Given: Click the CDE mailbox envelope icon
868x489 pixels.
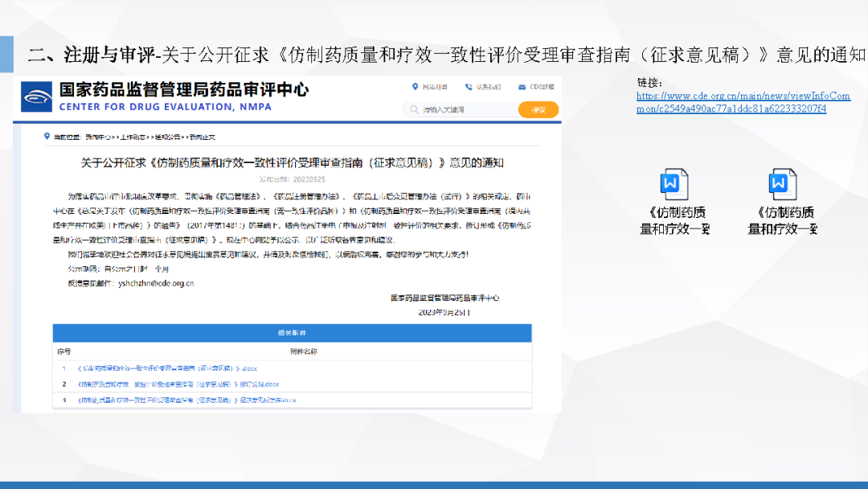Looking at the screenshot, I should [522, 87].
